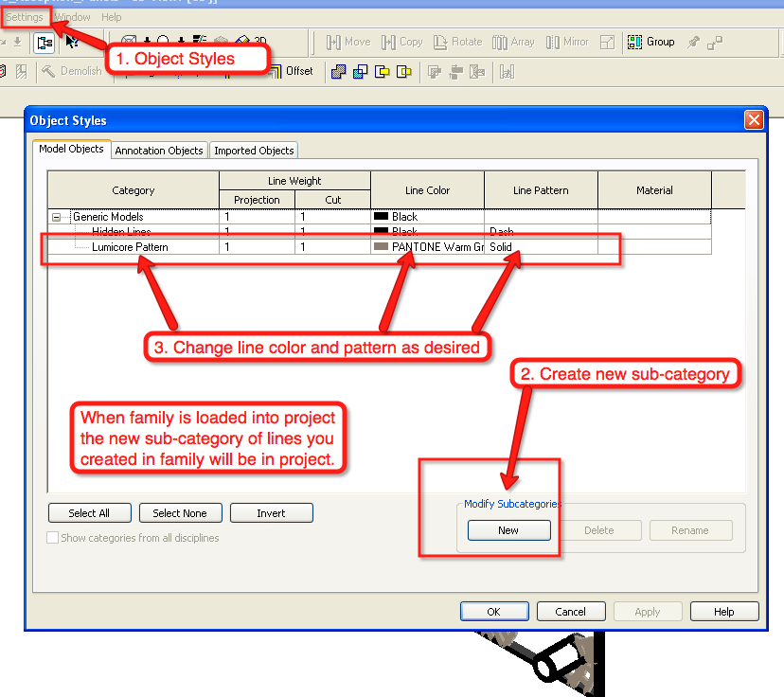Viewport: 784px width, 697px height.
Task: Click the Hidden Lines black color swatch
Action: [381, 231]
